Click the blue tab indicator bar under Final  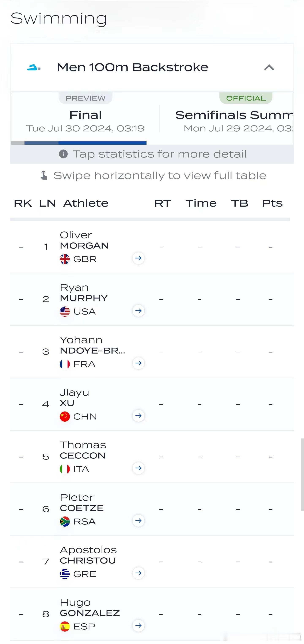tap(85, 143)
